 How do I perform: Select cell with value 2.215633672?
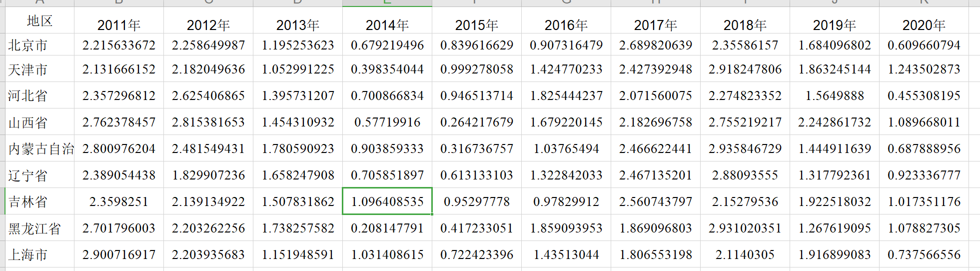[x=119, y=45]
